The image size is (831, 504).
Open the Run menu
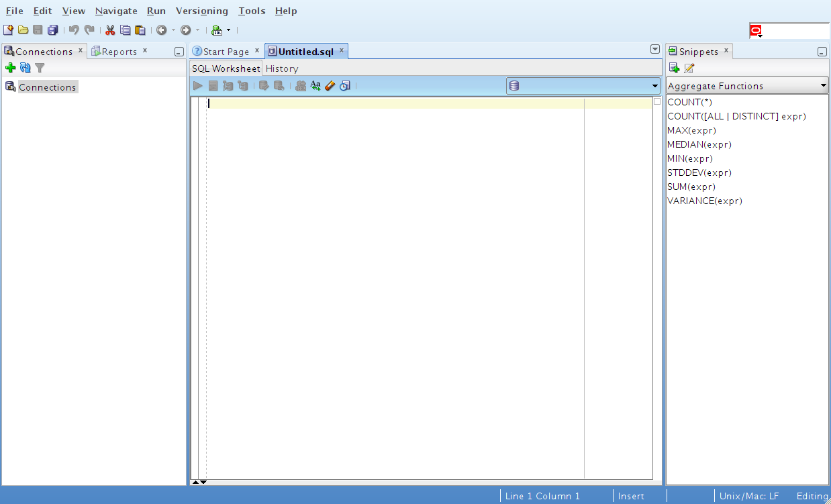click(156, 11)
